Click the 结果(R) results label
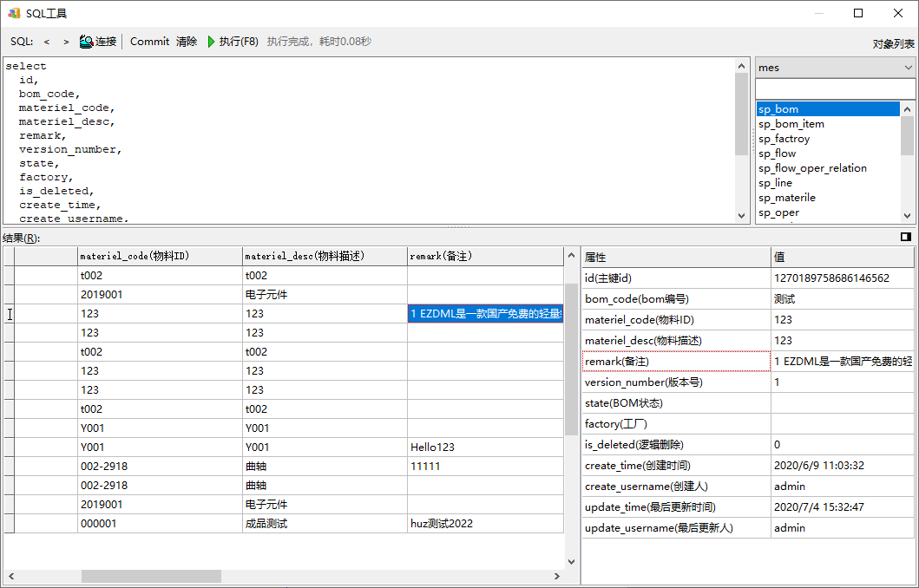The height and width of the screenshot is (588, 919). tap(21, 238)
